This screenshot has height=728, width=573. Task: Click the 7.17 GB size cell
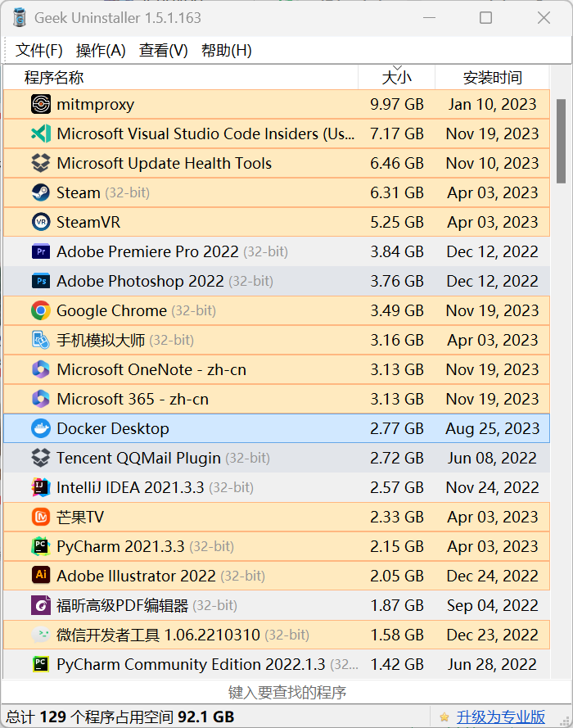pos(397,133)
